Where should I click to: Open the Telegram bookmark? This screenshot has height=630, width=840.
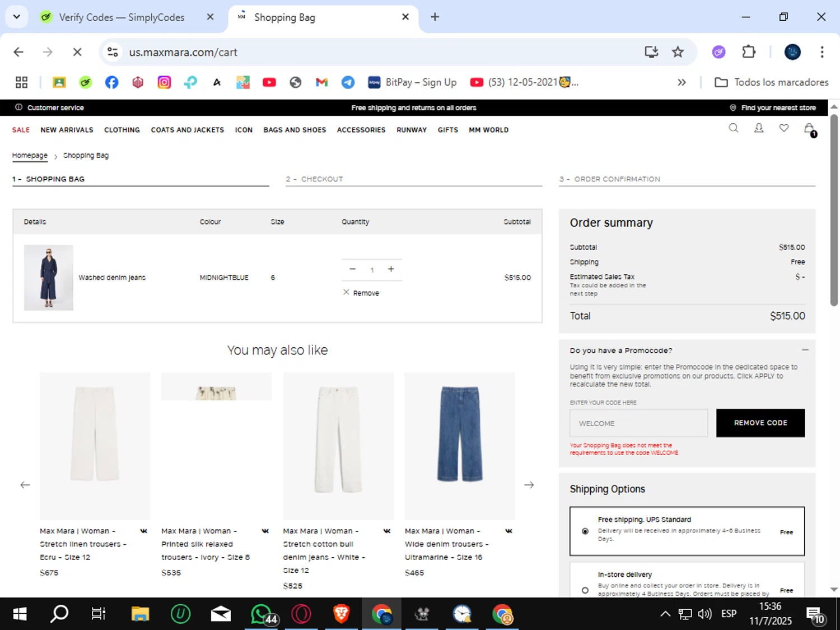point(348,82)
